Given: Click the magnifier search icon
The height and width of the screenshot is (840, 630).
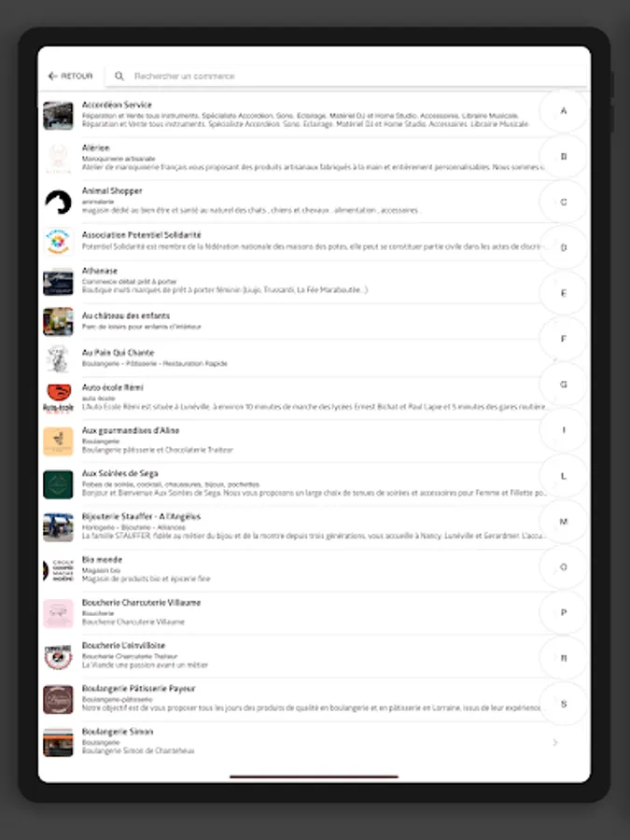Looking at the screenshot, I should pos(119,77).
